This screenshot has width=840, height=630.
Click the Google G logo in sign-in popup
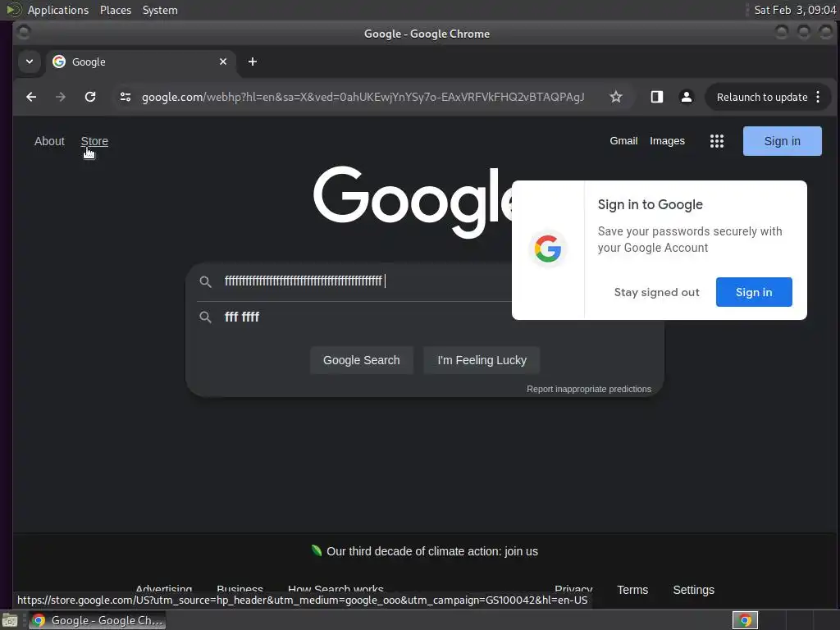(547, 249)
